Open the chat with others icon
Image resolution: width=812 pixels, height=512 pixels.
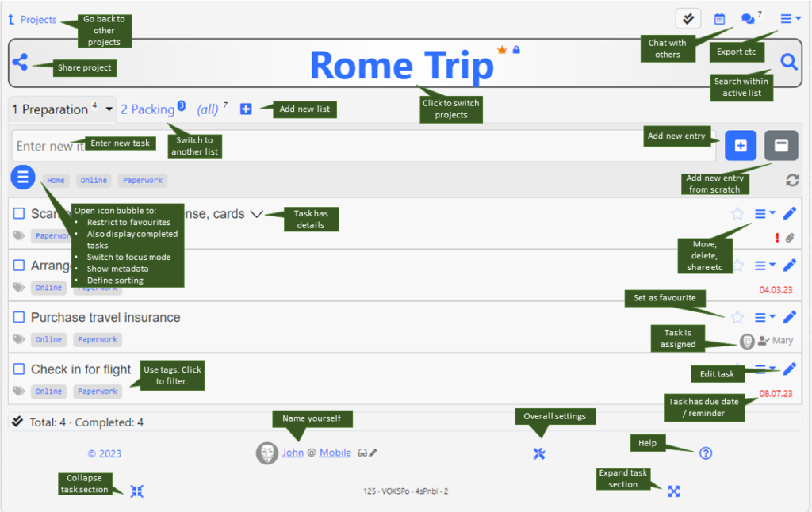tap(747, 19)
